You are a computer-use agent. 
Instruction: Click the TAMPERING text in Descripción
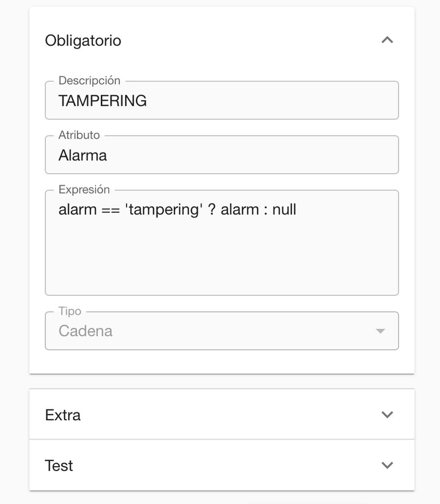pyautogui.click(x=102, y=101)
